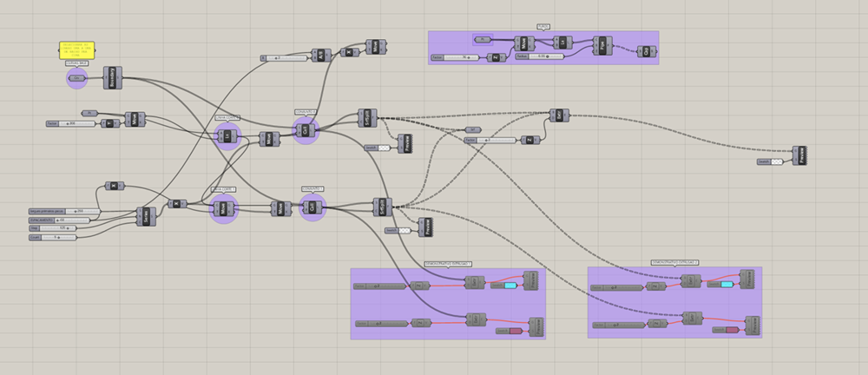The width and height of the screenshot is (868, 375).
Task: Click the top Extr in DEMONSTRATIVO EXTRUSÃO 1
Action: point(475,282)
